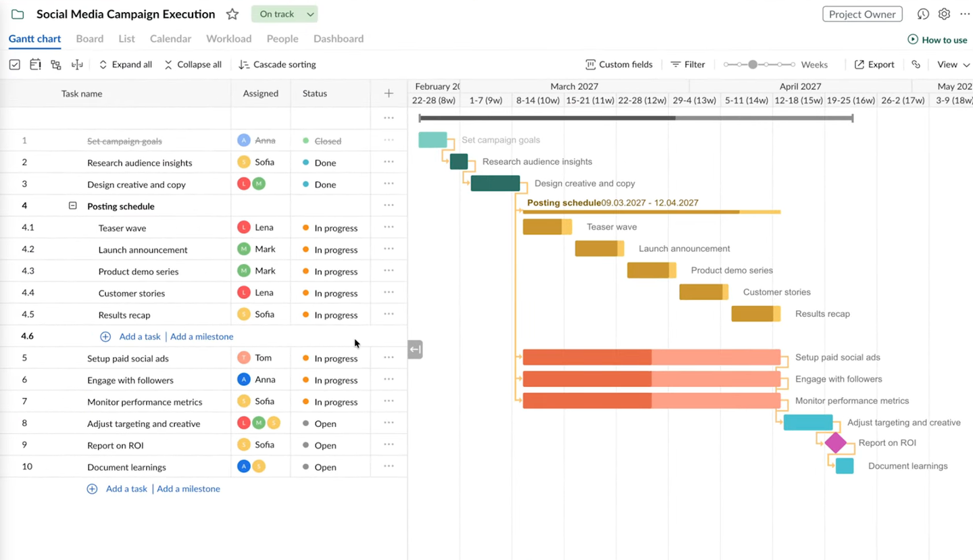Toggle the select-all checkbox icon in toolbar

tap(15, 65)
